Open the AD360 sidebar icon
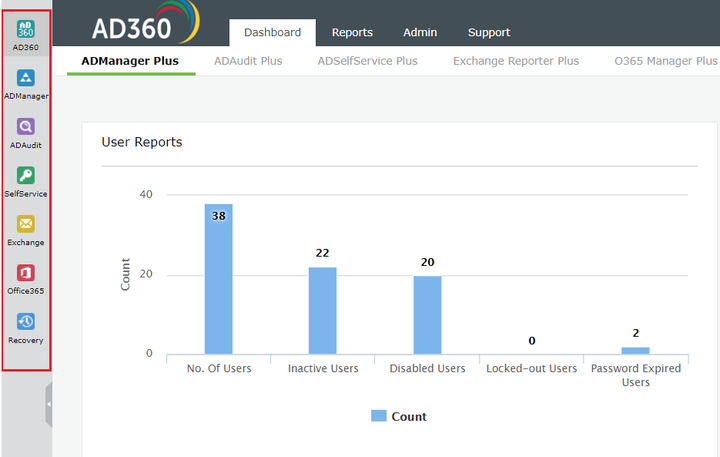This screenshot has height=457, width=720. coord(26,29)
